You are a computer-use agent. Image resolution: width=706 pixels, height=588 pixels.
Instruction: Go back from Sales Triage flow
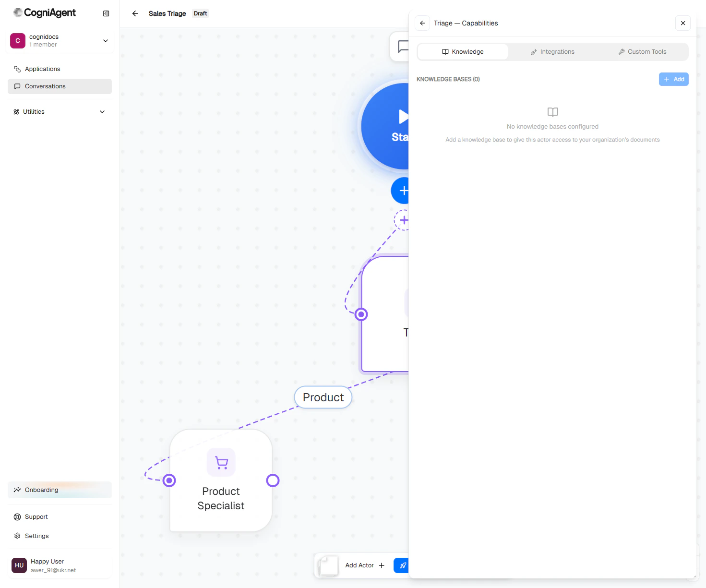135,13
